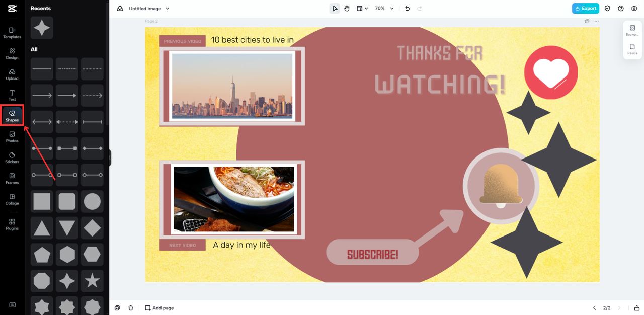644x315 pixels.
Task: Open the Background tool
Action: tap(632, 31)
